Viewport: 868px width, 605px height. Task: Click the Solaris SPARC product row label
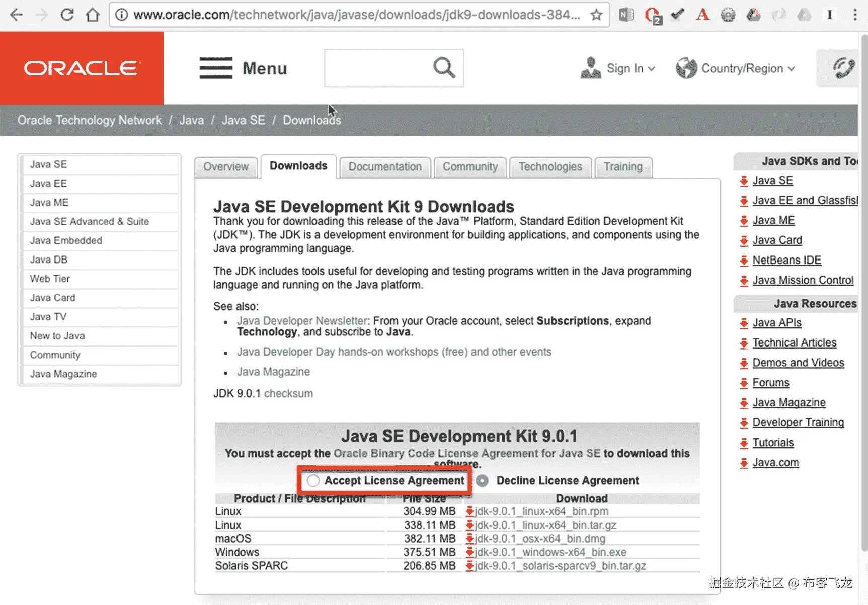(252, 566)
